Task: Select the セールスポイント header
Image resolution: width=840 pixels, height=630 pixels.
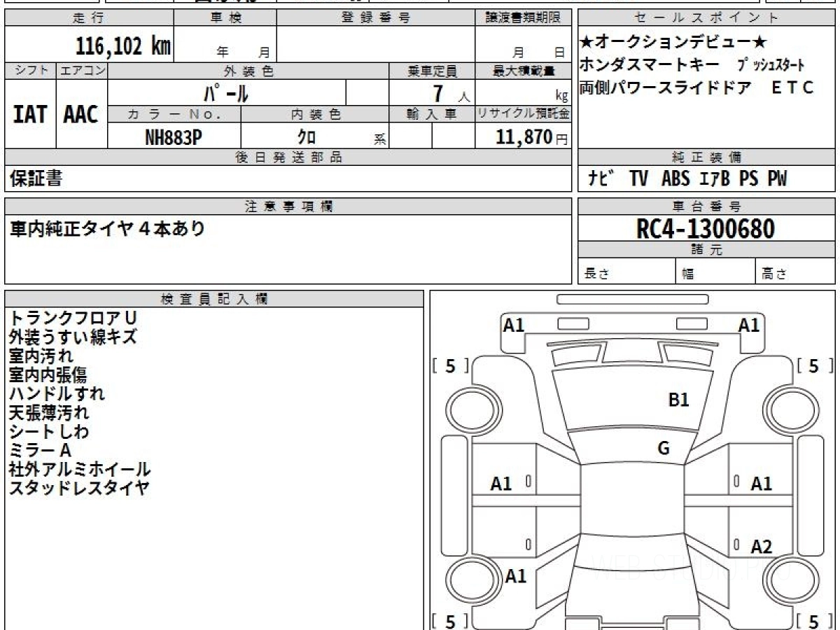Action: [x=707, y=18]
